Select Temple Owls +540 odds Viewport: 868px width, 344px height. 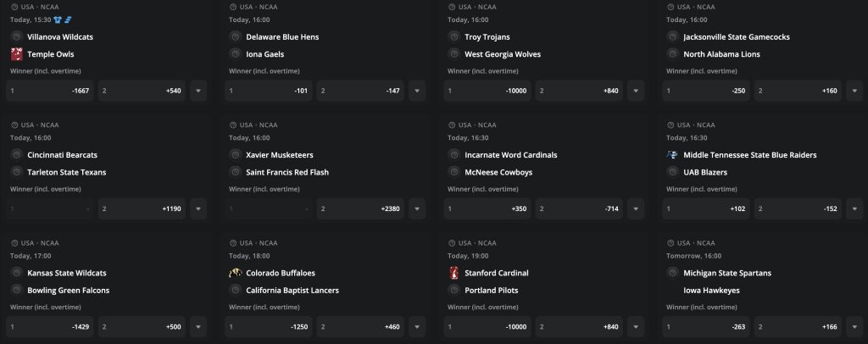[142, 90]
